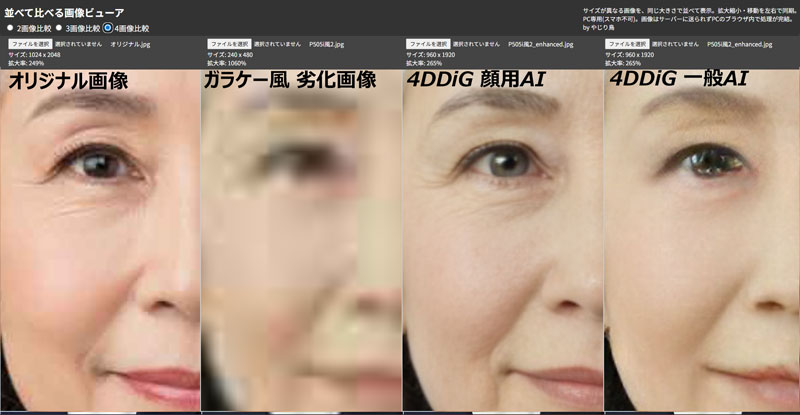Click the P505i風2_enhanced.jpg name above 一般AI panel
This screenshot has width=800, height=415.
(x=739, y=44)
